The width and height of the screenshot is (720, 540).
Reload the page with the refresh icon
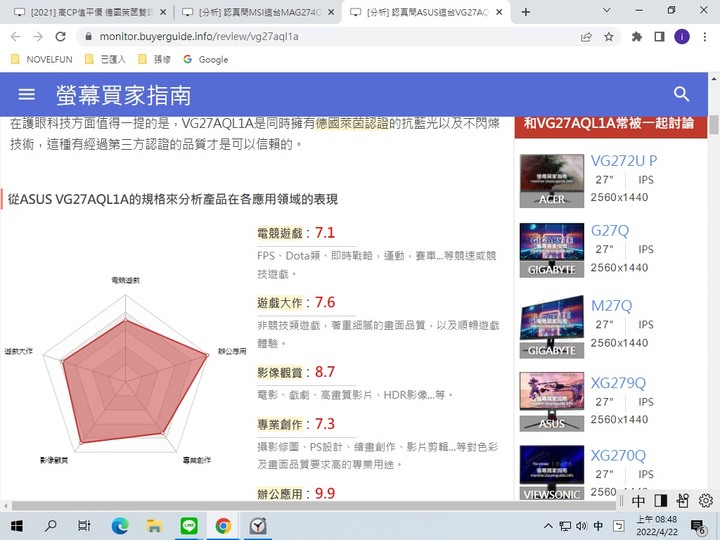click(x=61, y=37)
